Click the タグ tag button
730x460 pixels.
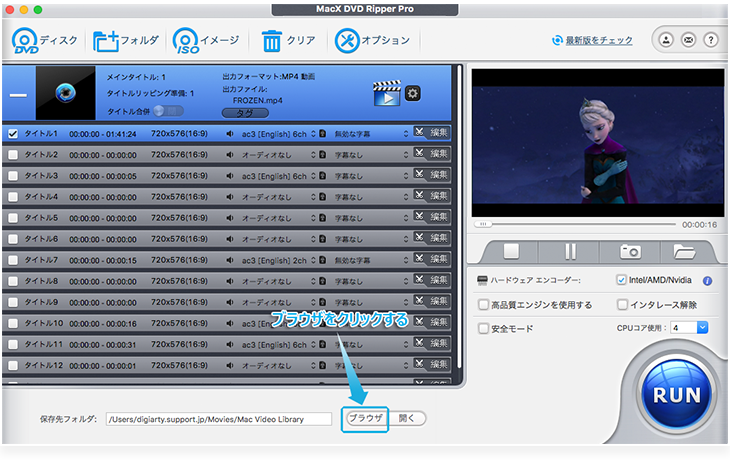[x=245, y=113]
